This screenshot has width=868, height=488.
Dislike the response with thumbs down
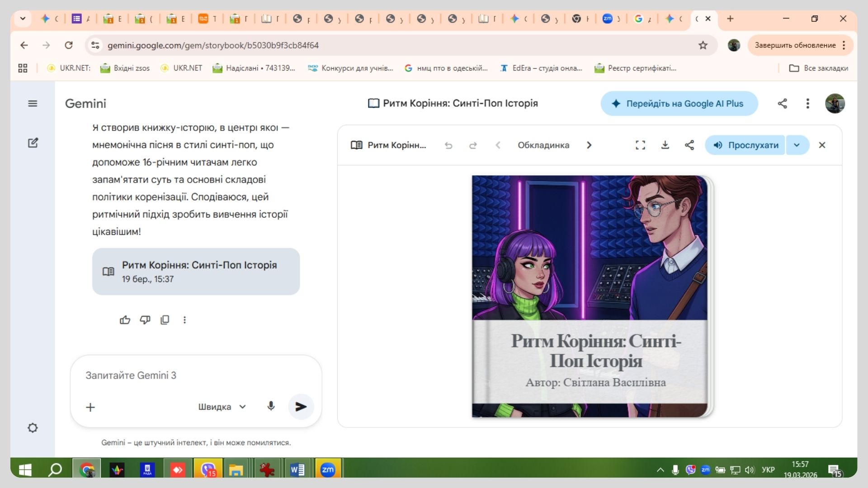point(145,320)
